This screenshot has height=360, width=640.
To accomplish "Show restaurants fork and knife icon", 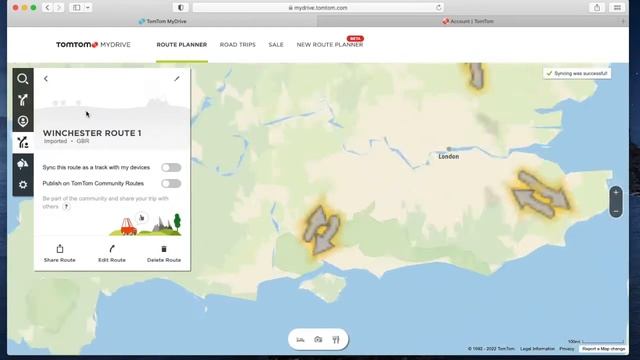I will tap(336, 340).
